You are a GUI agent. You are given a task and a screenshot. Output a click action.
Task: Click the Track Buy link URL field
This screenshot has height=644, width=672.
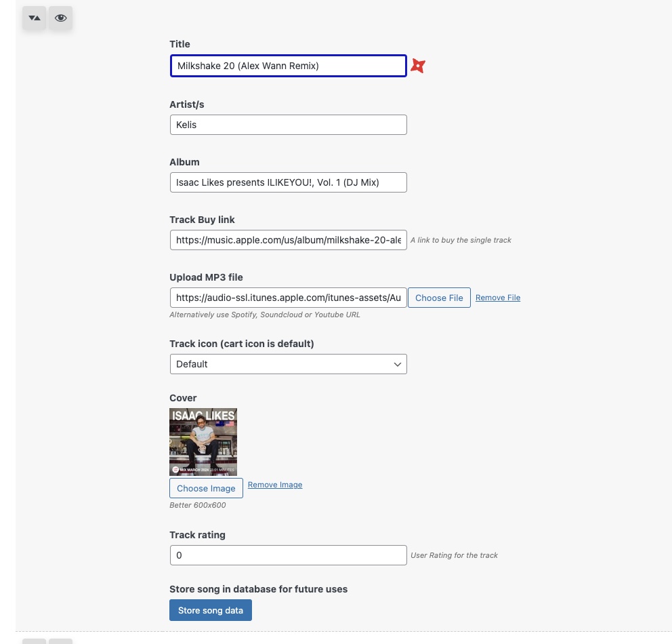[x=288, y=240]
